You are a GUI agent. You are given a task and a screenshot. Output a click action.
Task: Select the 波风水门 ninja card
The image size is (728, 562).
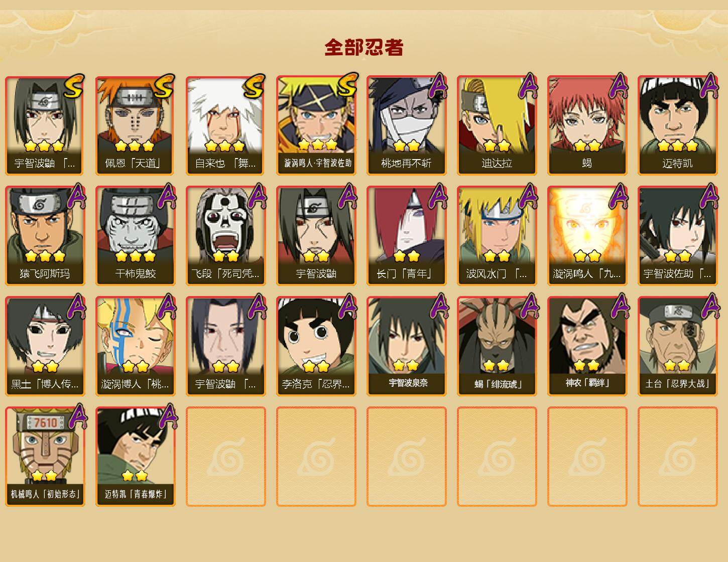click(497, 236)
